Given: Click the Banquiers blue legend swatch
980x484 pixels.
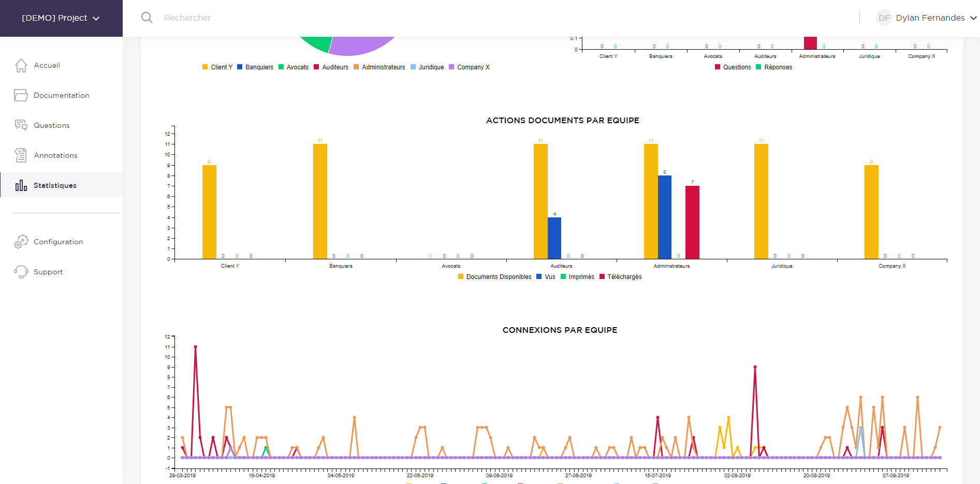Looking at the screenshot, I should 240,67.
